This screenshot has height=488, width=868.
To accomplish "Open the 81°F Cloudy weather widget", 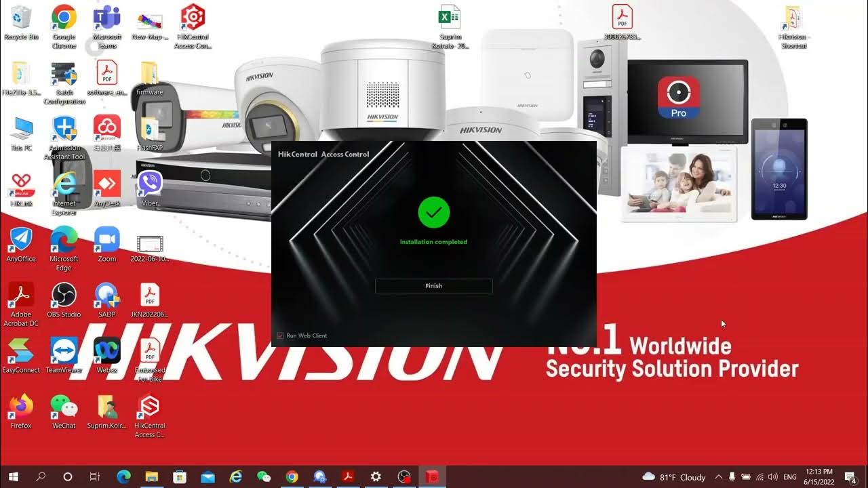I will coord(674,477).
